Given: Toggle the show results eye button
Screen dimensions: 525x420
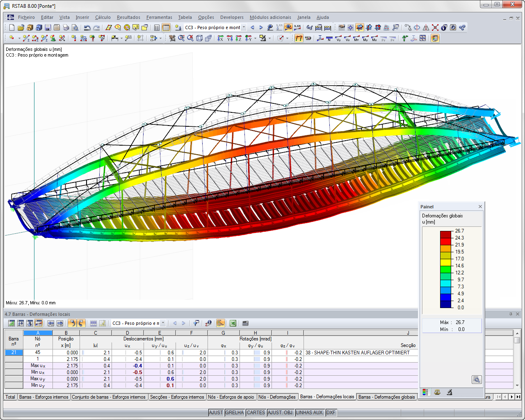Looking at the screenshot, I should pyautogui.click(x=288, y=27).
